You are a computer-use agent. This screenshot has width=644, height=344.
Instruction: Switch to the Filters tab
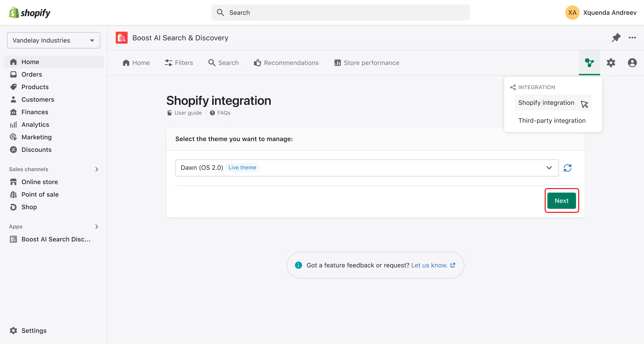click(x=179, y=62)
